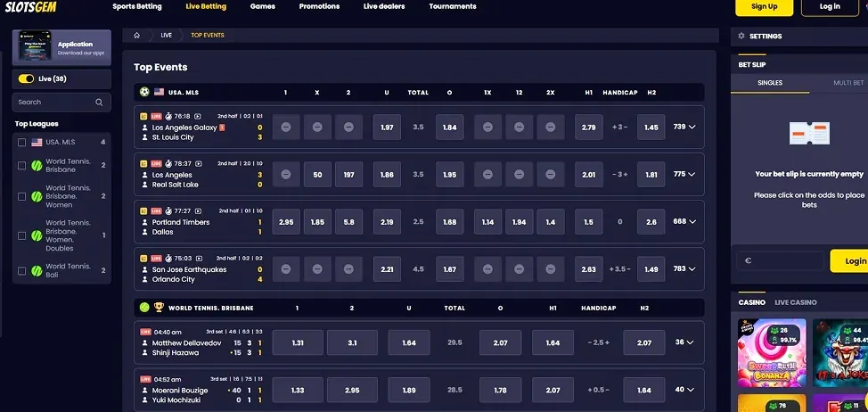Select over 1.67 for San Jose Earthquakes match

449,269
